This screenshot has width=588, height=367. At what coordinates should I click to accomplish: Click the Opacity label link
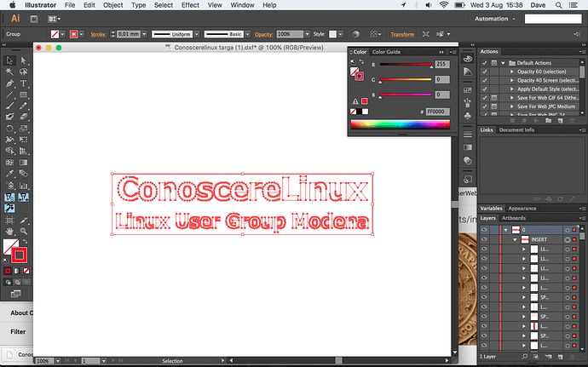[x=263, y=35]
